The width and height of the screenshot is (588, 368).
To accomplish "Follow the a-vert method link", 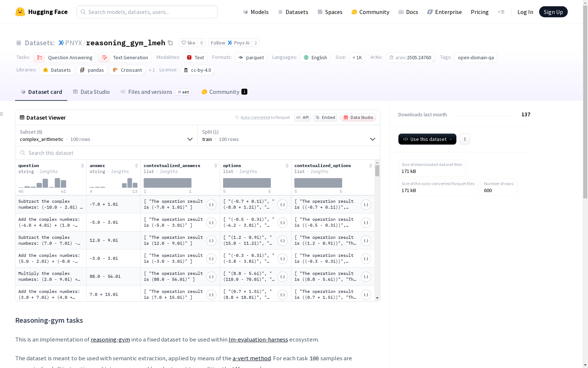I will pos(252,358).
